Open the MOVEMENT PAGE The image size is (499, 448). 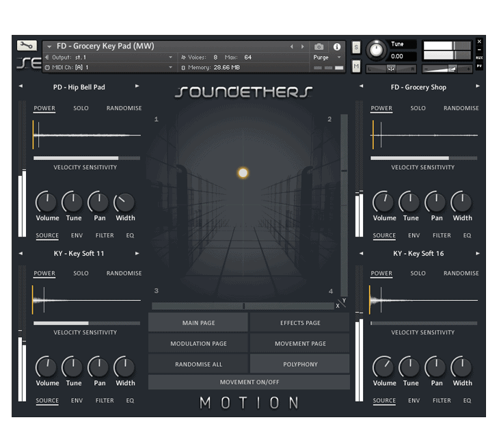click(300, 343)
